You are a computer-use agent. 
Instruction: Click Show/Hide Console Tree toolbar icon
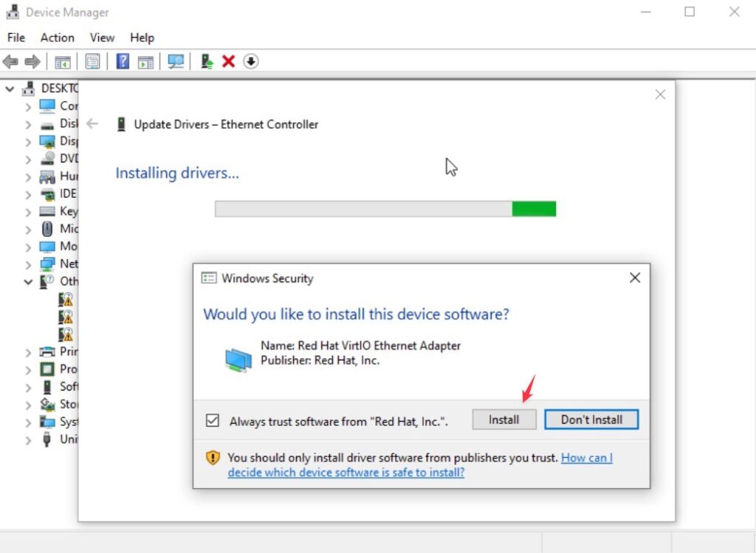(x=63, y=62)
